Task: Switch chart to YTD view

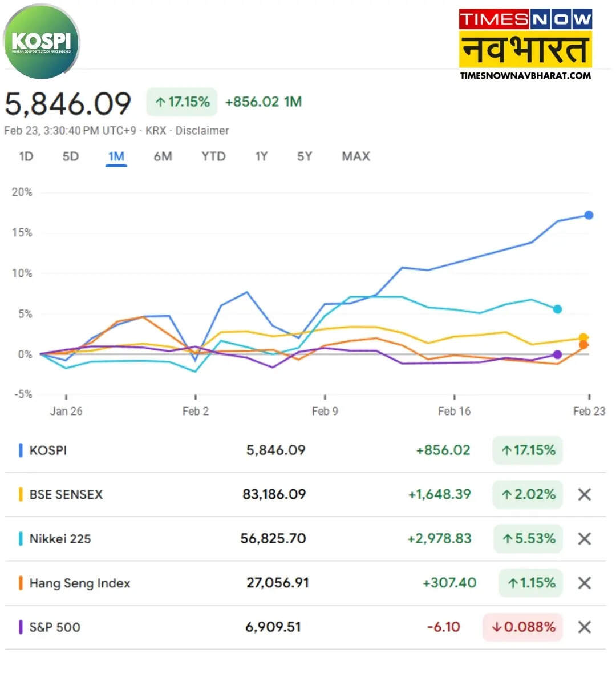Action: pyautogui.click(x=213, y=156)
